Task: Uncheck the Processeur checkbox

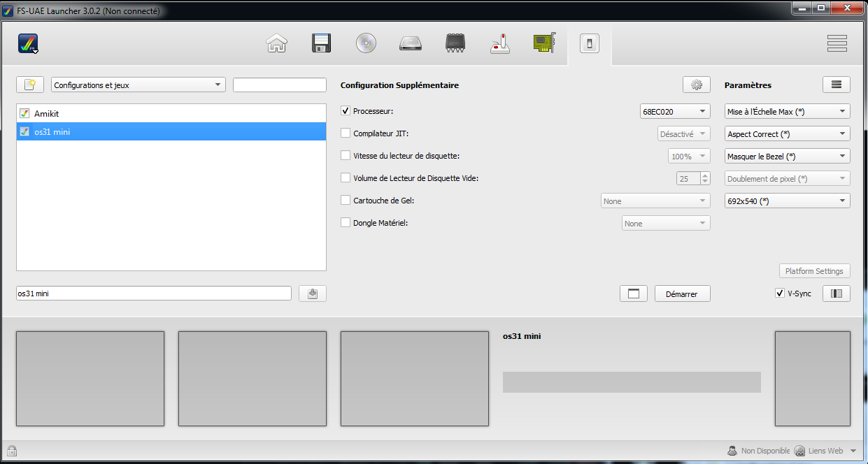Action: point(346,111)
